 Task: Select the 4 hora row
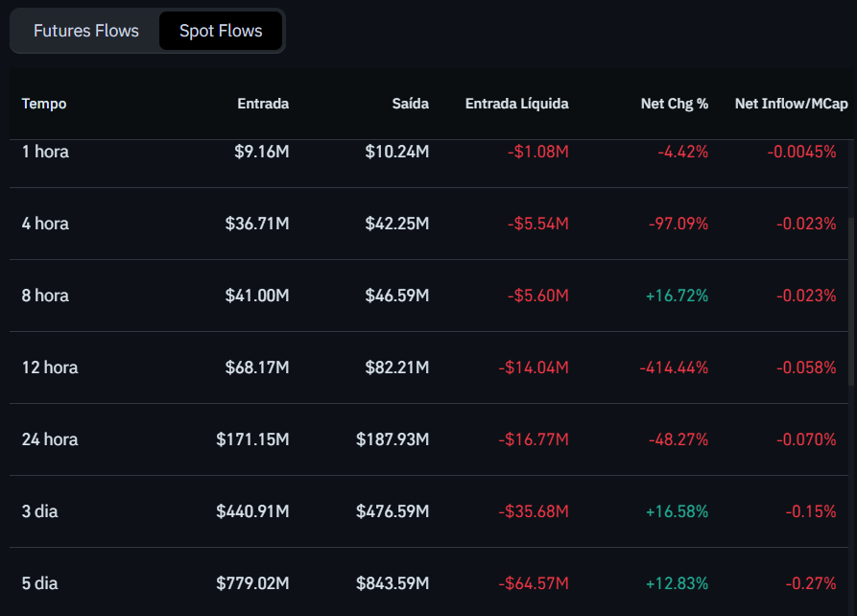(45, 223)
